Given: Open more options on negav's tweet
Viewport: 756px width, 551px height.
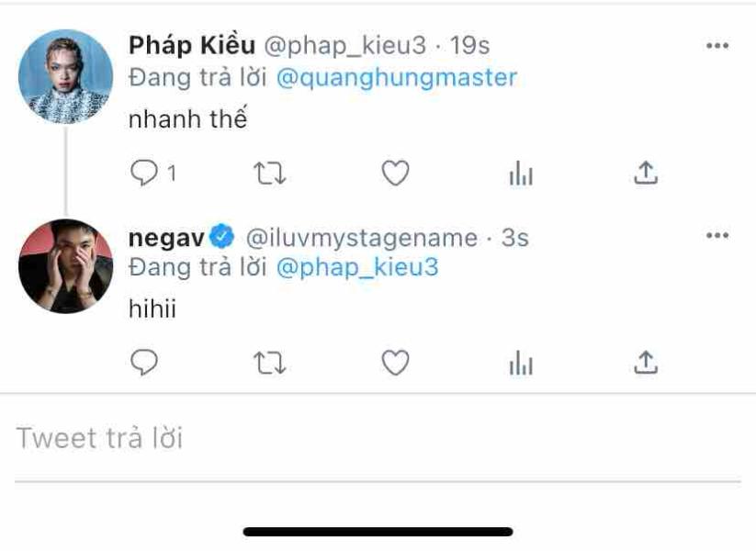Looking at the screenshot, I should (717, 236).
